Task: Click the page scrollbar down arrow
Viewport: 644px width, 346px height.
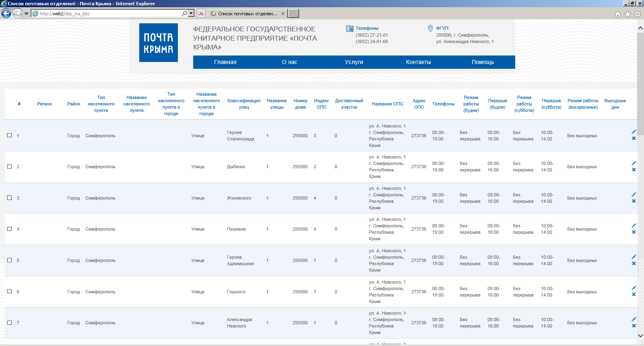Action: pos(640,335)
